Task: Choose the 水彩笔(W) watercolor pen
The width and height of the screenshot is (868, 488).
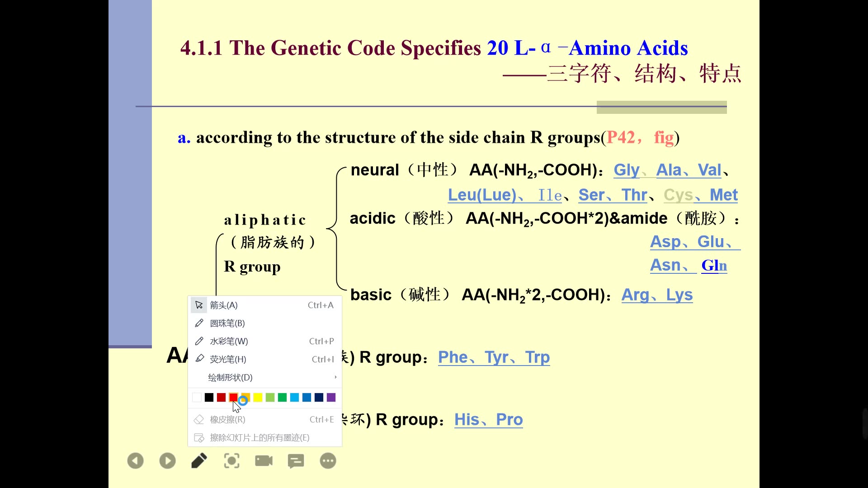Action: coord(264,341)
